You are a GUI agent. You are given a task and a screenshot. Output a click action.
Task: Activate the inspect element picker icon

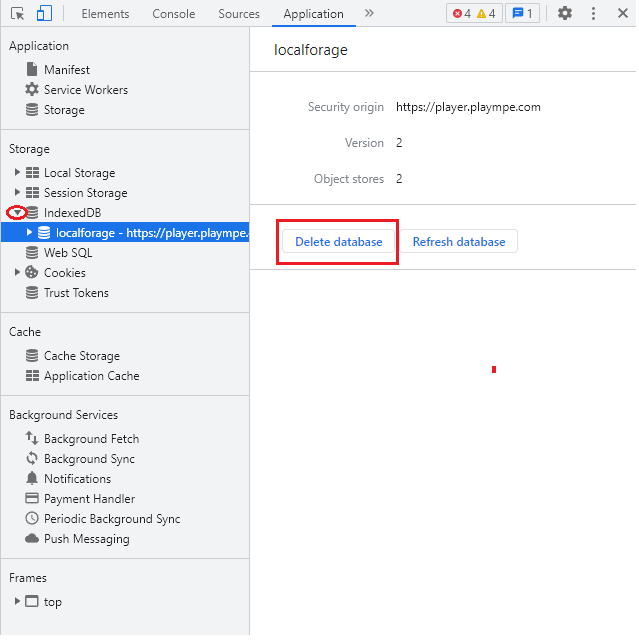[x=18, y=13]
